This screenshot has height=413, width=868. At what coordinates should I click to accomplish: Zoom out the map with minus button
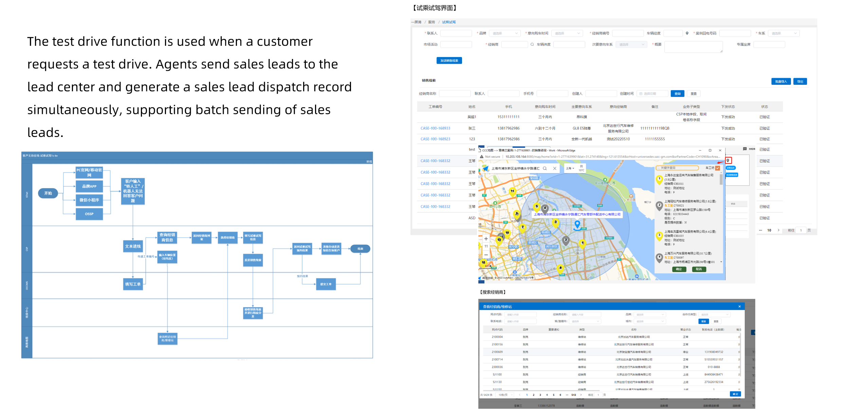[x=486, y=254]
